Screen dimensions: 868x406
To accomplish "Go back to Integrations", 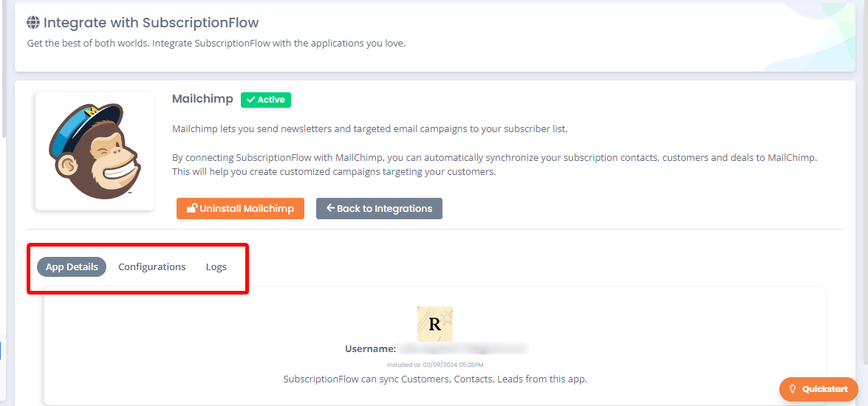I will [x=379, y=208].
